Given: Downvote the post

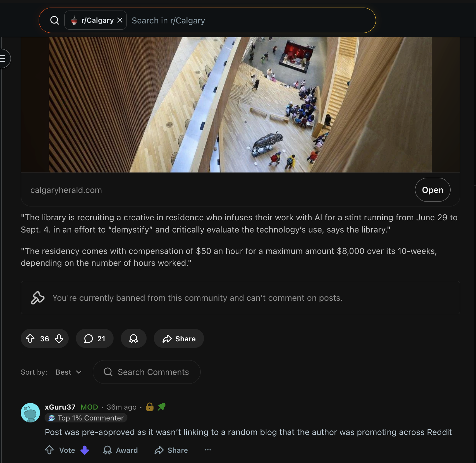Looking at the screenshot, I should coord(59,339).
